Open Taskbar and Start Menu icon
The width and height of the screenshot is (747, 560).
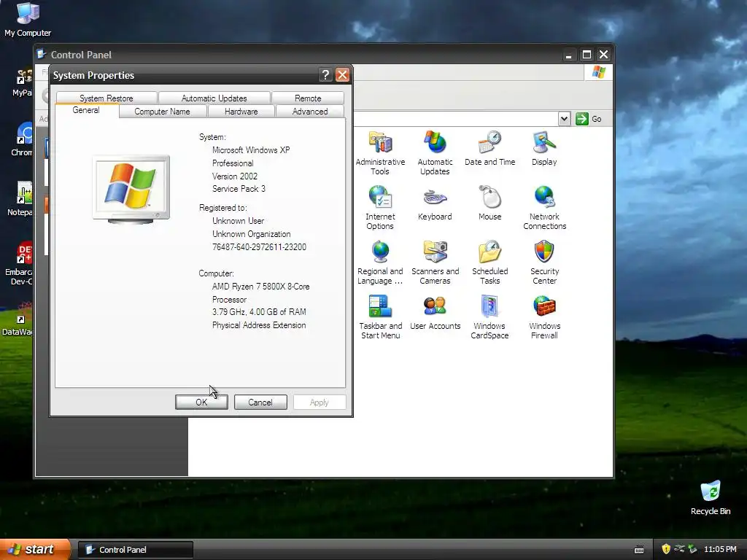click(x=379, y=317)
